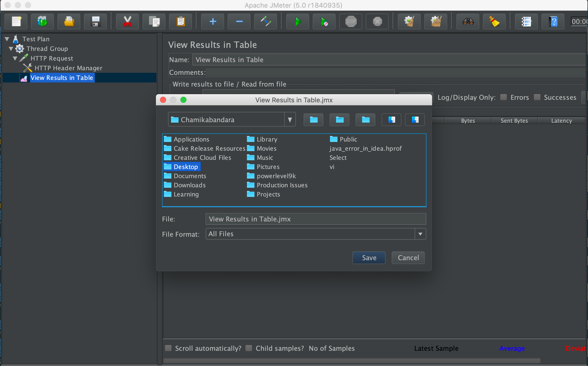Select the Library folder
The height and width of the screenshot is (366, 588).
click(262, 139)
